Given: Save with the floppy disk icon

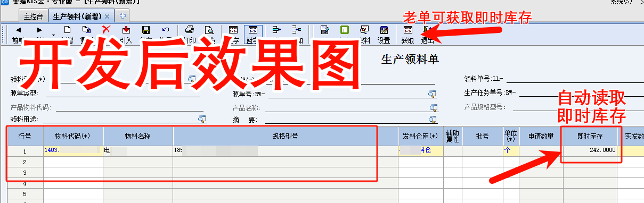Looking at the screenshot, I should [146, 30].
